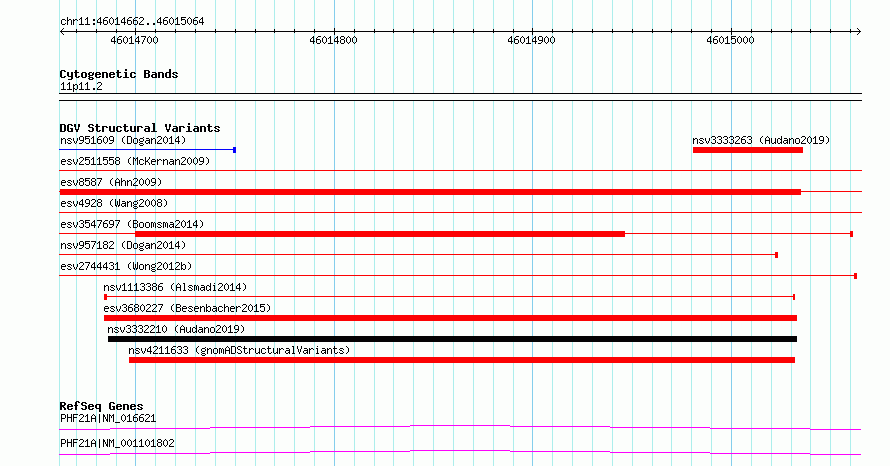Click ruler position 46014900
The image size is (890, 466).
point(531,40)
